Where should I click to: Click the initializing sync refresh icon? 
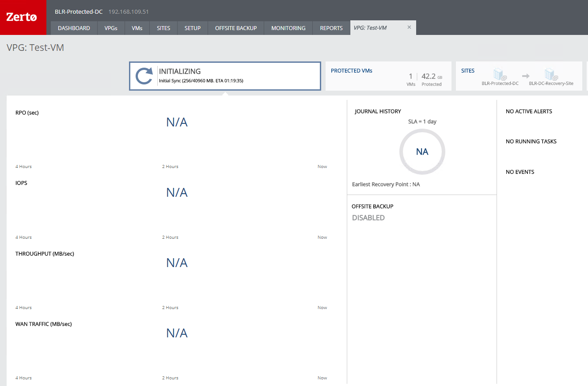tap(144, 76)
